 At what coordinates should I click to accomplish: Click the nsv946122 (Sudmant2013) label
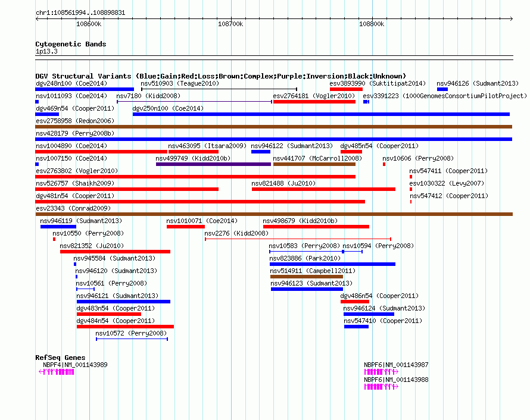point(292,146)
